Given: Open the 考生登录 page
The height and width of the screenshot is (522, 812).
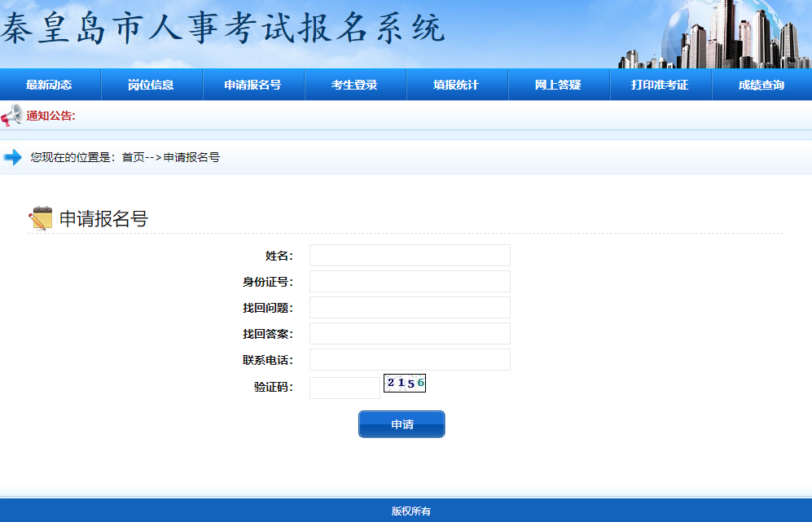Looking at the screenshot, I should coord(354,85).
